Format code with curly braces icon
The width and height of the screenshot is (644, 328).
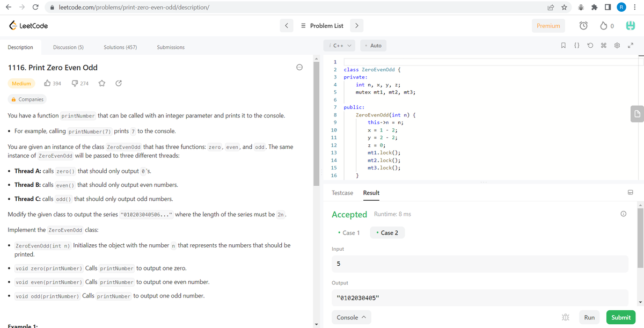(x=576, y=46)
